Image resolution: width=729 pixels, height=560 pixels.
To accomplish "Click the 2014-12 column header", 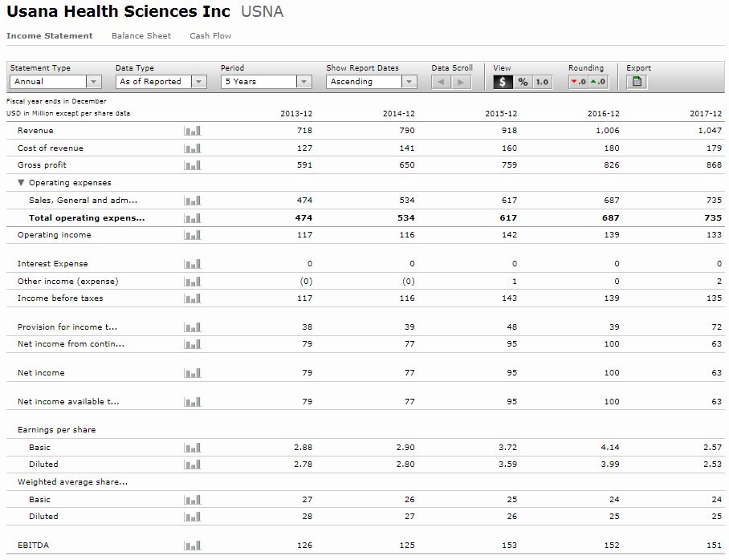I will coord(398,113).
